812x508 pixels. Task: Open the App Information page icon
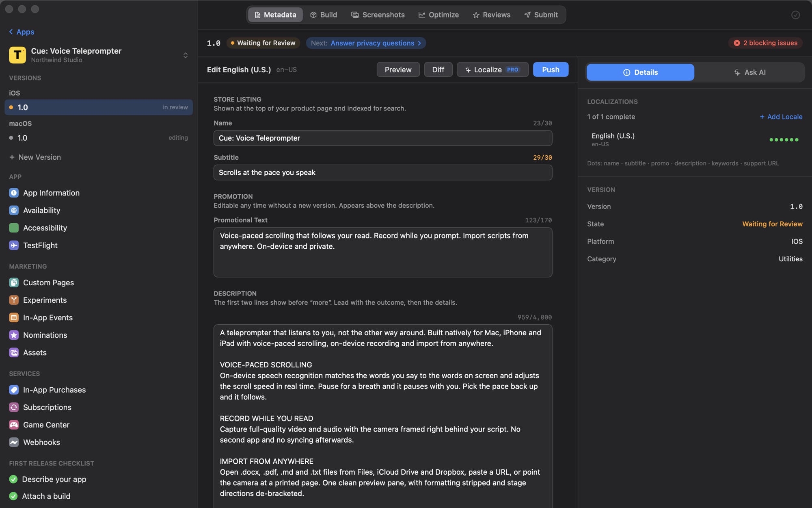(x=14, y=193)
